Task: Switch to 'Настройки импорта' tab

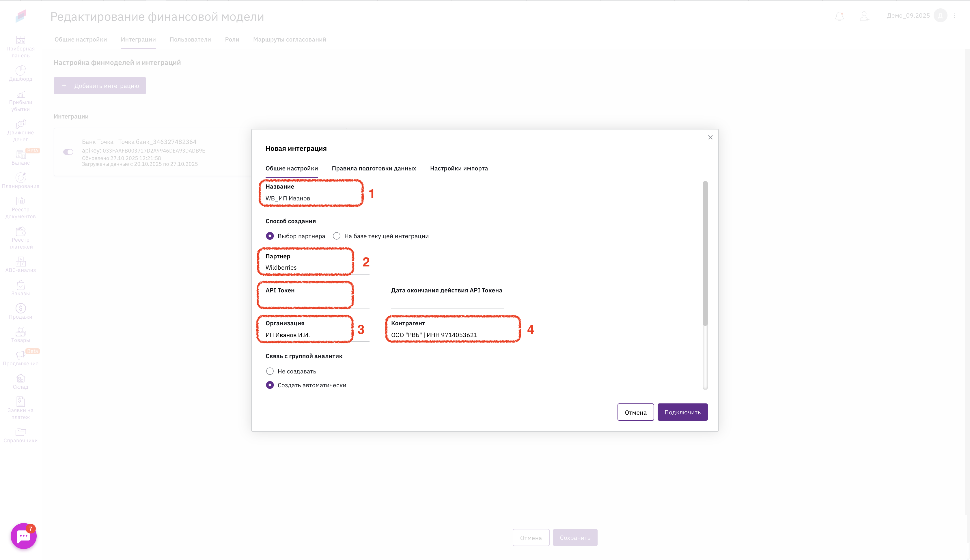Action: (459, 168)
